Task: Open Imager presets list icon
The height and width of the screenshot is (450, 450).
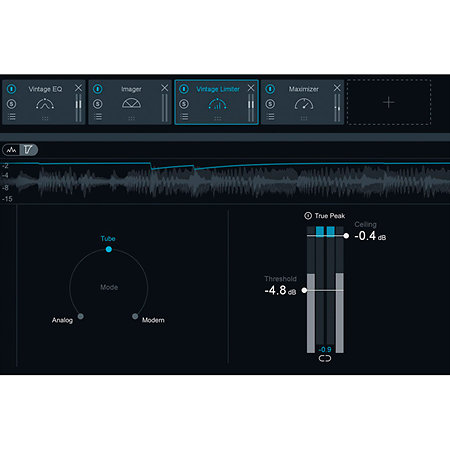Action: pyautogui.click(x=98, y=117)
